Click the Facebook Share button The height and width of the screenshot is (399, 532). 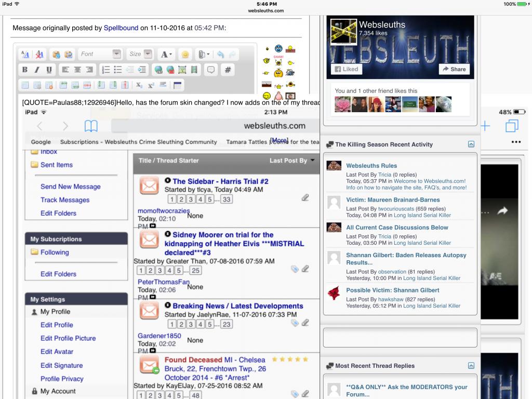coord(454,69)
